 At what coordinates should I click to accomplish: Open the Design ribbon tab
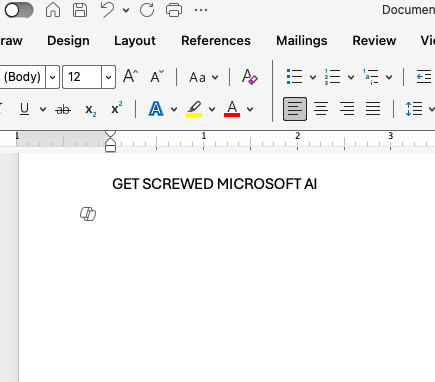coord(68,41)
